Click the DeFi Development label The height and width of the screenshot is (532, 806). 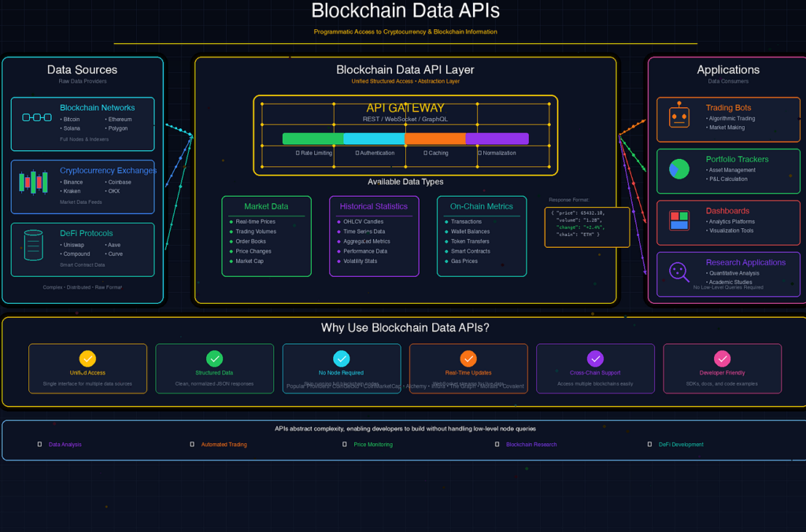click(681, 444)
